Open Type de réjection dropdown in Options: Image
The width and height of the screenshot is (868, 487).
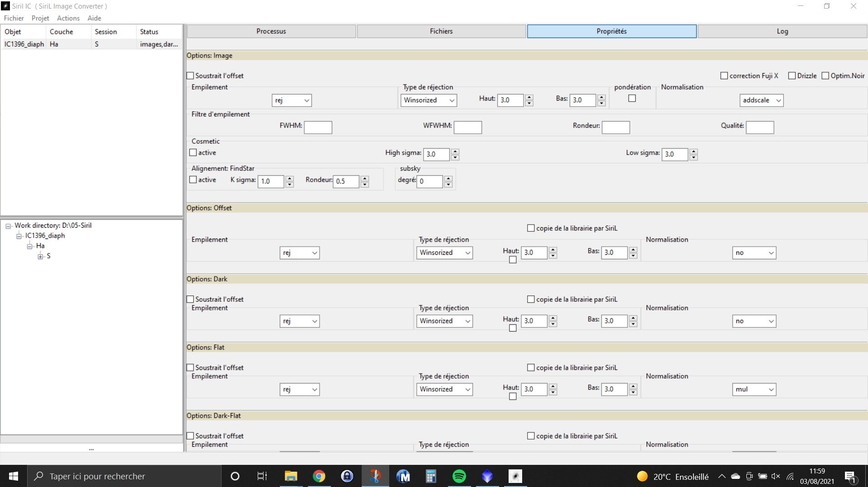point(429,100)
